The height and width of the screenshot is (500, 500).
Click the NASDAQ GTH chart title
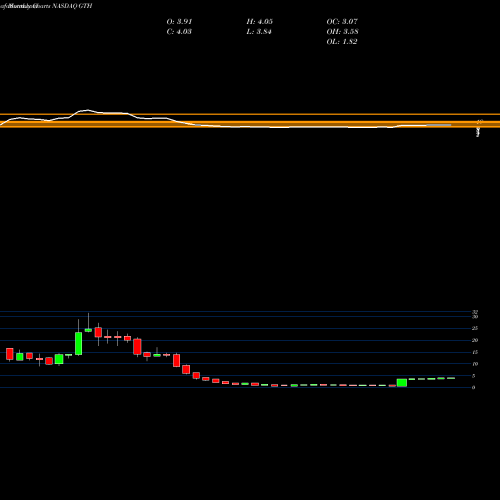pyautogui.click(x=46, y=6)
